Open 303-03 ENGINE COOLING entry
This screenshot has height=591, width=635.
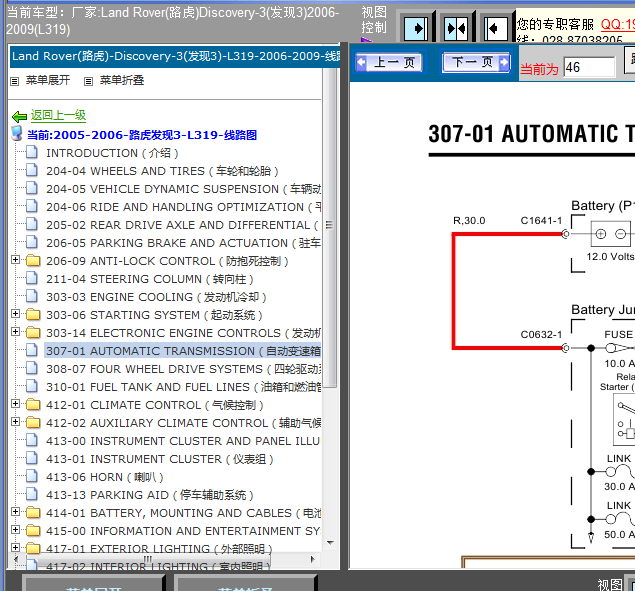click(156, 297)
